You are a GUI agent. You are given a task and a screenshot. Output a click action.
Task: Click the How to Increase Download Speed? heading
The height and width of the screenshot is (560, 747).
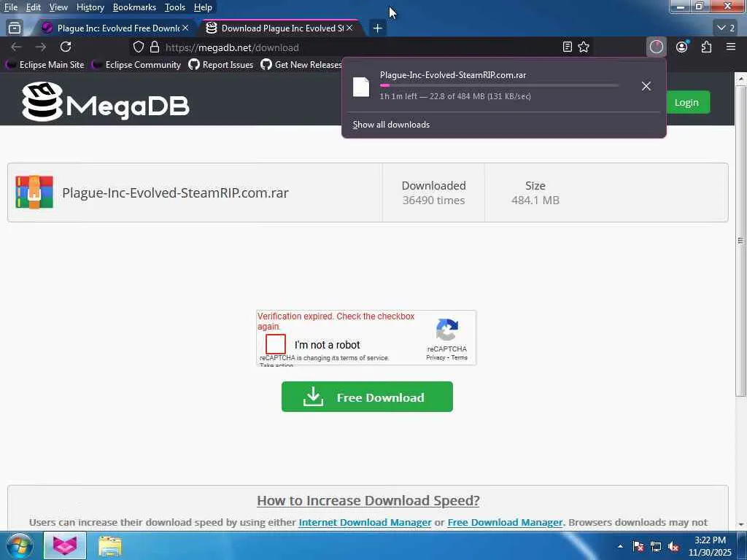point(368,500)
